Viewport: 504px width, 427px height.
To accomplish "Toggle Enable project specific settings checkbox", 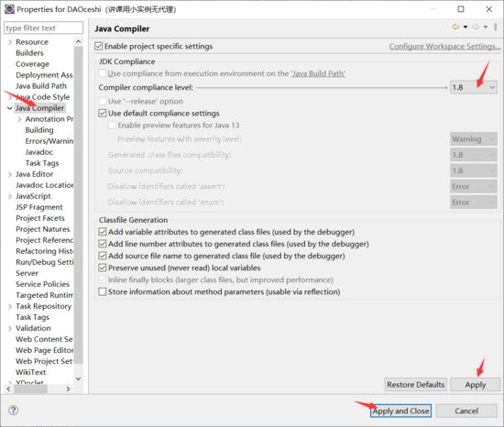I will (99, 46).
